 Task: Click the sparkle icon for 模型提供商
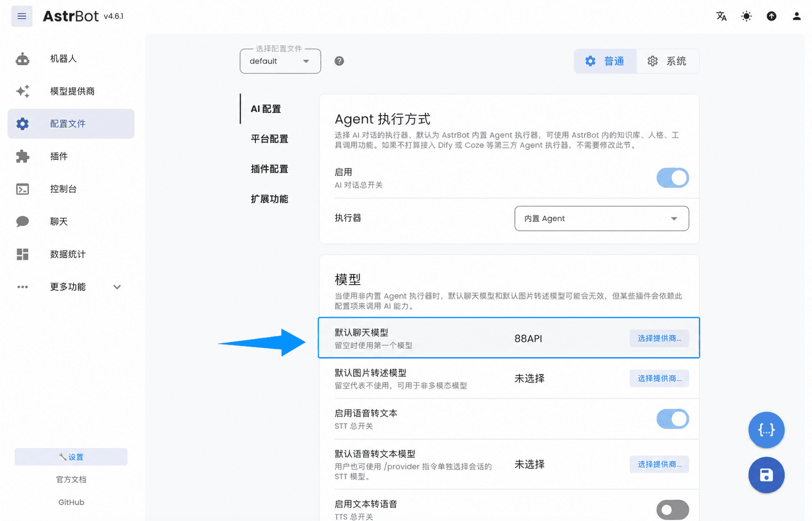tap(22, 91)
